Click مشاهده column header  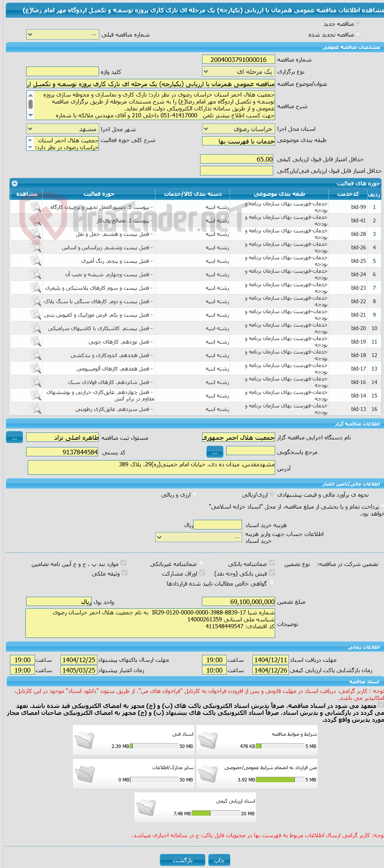point(27,194)
